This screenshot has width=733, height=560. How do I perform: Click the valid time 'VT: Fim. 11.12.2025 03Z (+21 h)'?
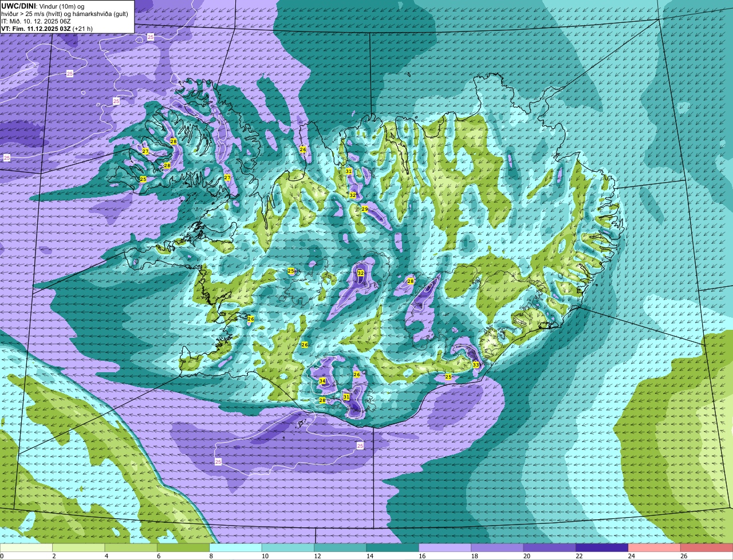(x=47, y=28)
